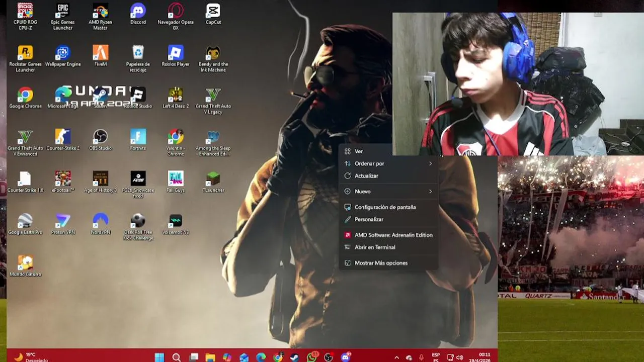Screen dimensions: 644x362
Task: Select Grand Theft Auto V Legacy icon
Action: tap(213, 101)
